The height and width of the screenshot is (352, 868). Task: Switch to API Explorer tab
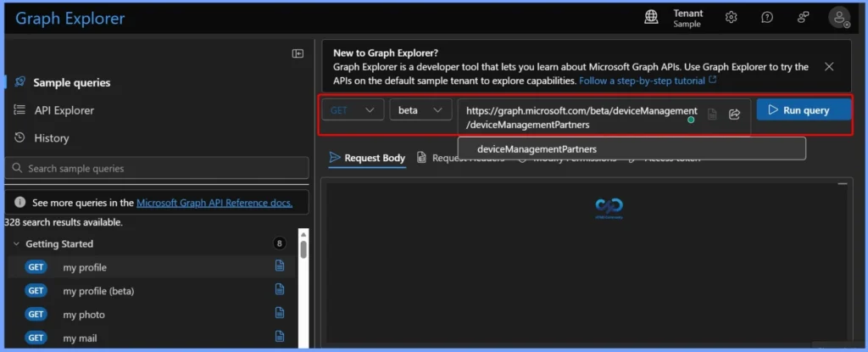[64, 110]
